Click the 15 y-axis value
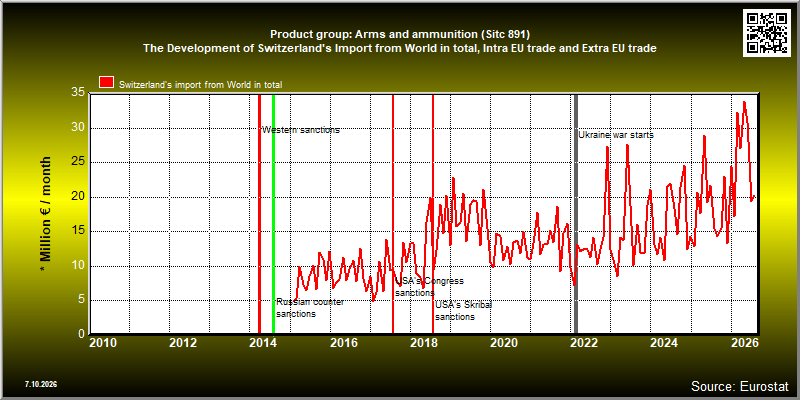This screenshot has width=800, height=400. pyautogui.click(x=77, y=231)
